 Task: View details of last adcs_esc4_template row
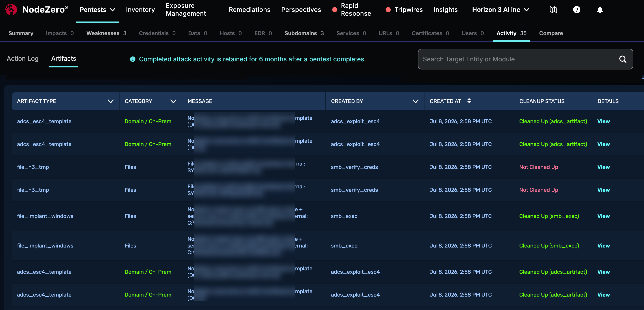pos(603,295)
